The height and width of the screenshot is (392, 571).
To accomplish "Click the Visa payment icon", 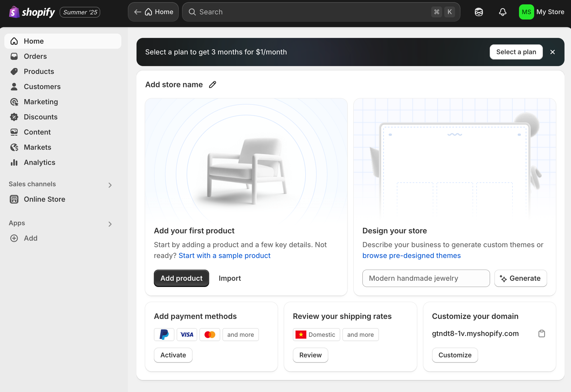I will point(187,334).
